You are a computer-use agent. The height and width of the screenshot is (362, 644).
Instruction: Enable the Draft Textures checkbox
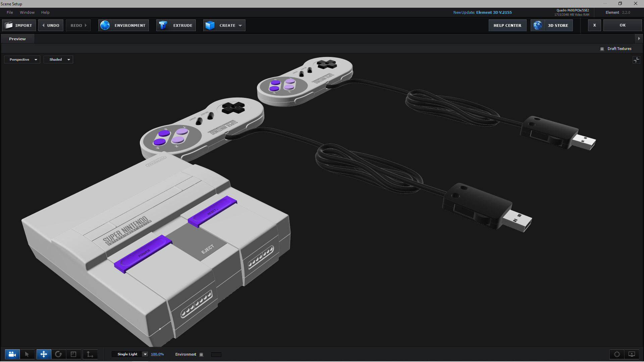pos(602,49)
